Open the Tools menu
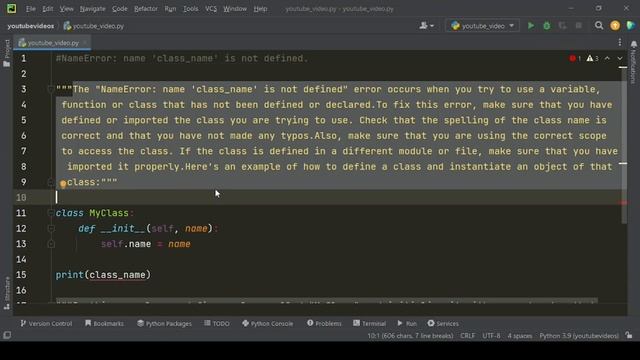Viewport: 640px width, 360px height. (191, 9)
